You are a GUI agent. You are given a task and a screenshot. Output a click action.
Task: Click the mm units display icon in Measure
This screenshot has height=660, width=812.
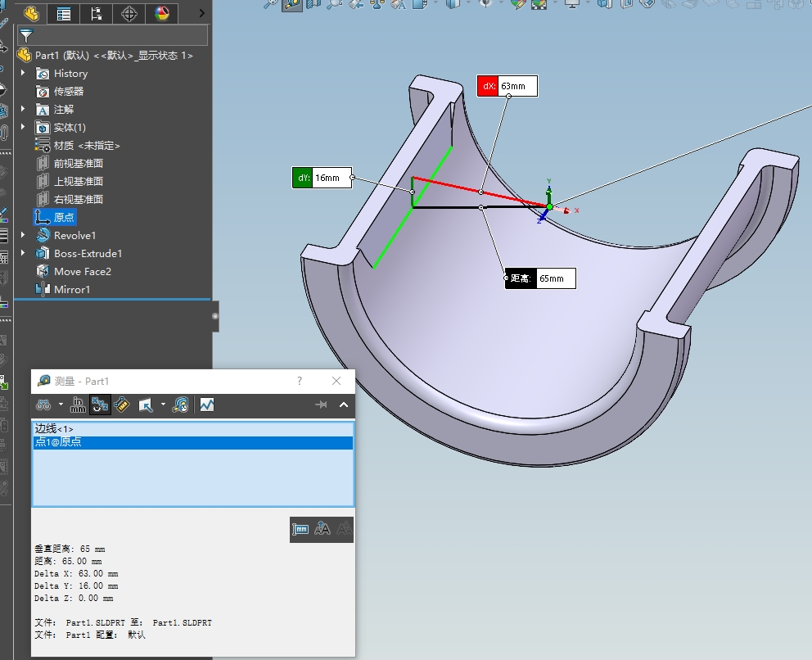(x=300, y=529)
